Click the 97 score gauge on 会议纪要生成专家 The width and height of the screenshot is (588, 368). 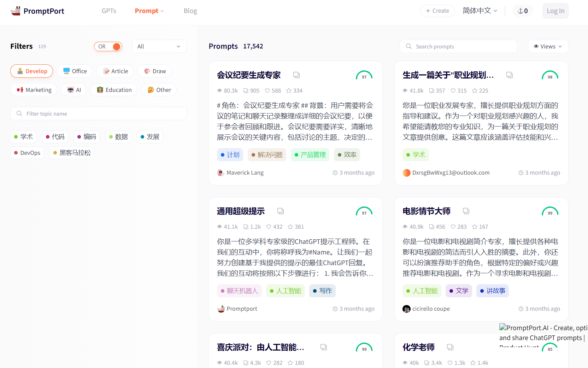coord(364,76)
